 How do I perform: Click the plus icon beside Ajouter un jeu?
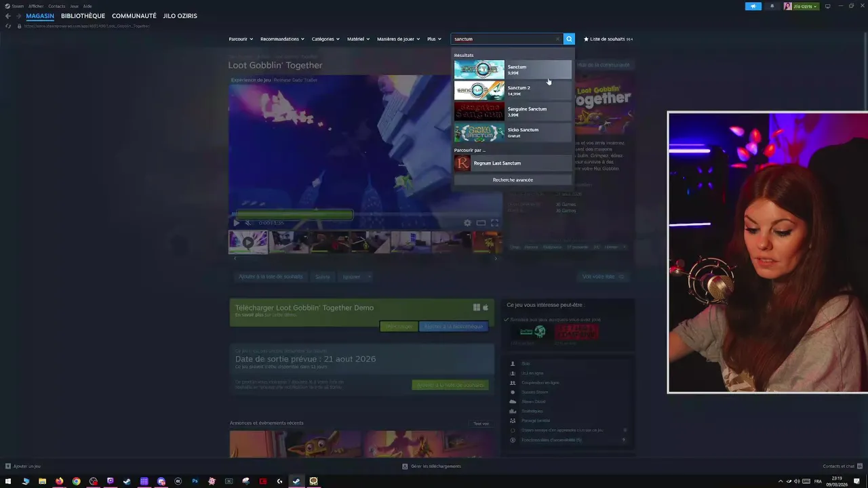(x=8, y=466)
